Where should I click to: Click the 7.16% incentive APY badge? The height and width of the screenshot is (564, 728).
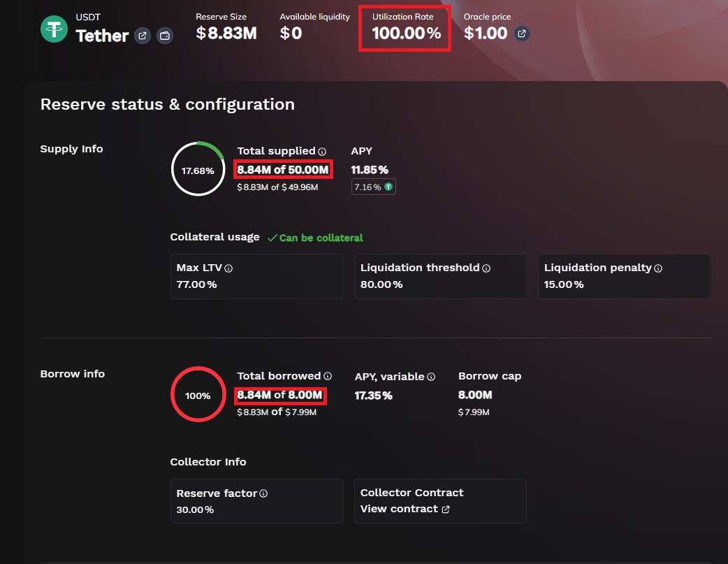point(374,187)
